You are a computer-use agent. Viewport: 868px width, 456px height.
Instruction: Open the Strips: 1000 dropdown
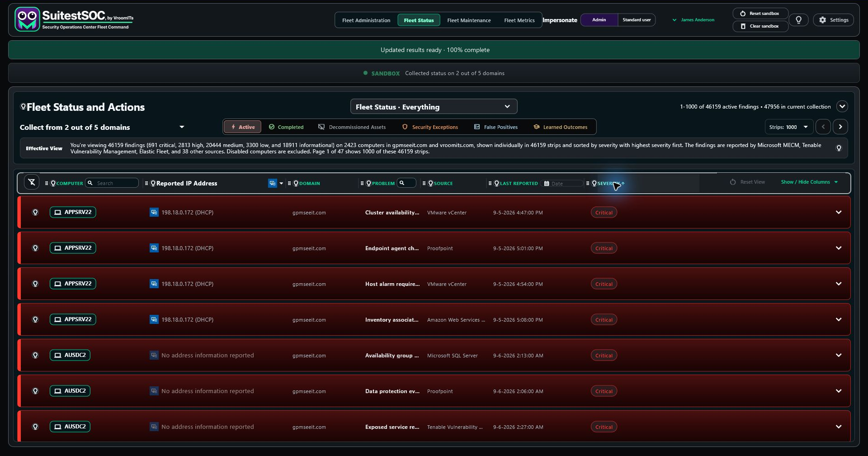click(789, 127)
